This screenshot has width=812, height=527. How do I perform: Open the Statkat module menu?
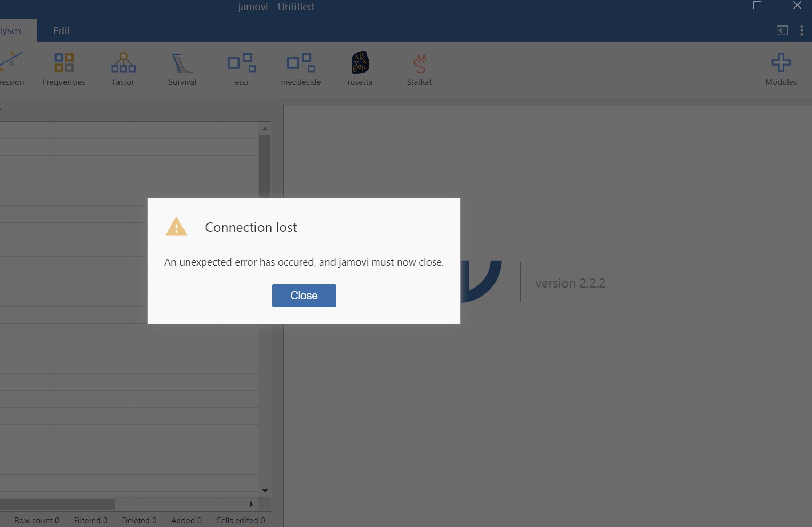click(419, 69)
